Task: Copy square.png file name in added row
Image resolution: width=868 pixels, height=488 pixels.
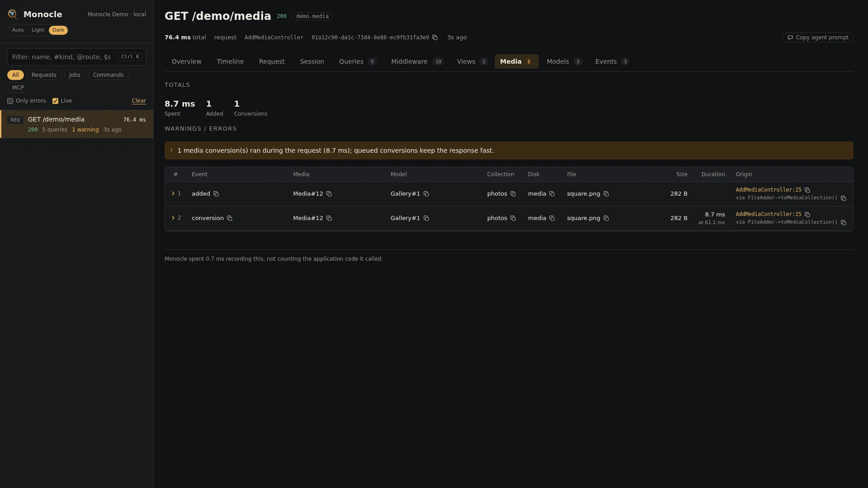Action: (x=606, y=194)
